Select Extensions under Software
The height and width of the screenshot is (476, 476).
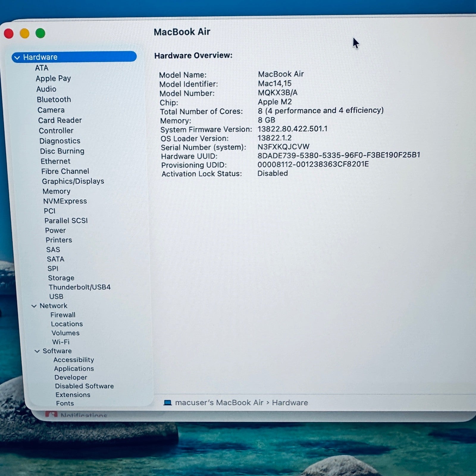point(73,394)
